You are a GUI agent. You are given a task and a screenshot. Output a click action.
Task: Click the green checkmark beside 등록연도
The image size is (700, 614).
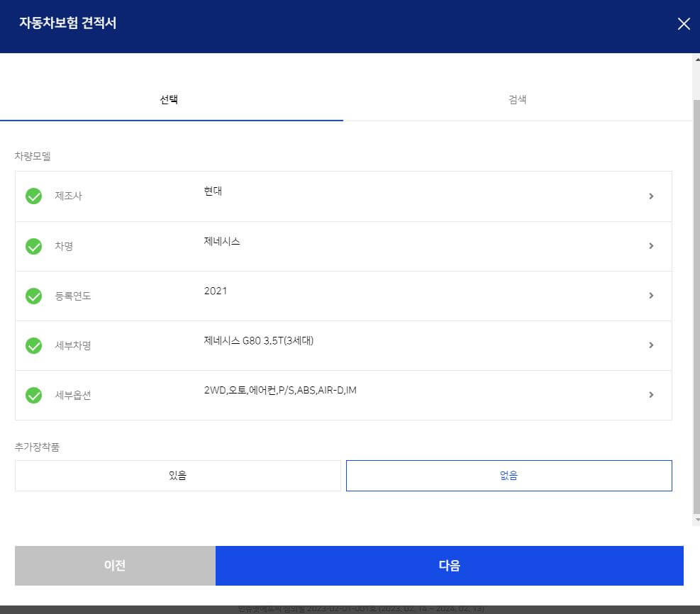33,296
